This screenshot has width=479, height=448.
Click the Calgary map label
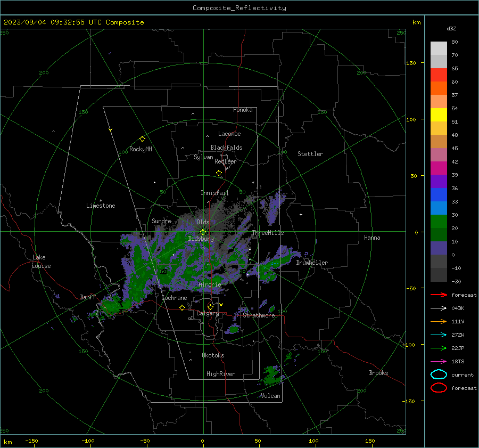(x=208, y=313)
